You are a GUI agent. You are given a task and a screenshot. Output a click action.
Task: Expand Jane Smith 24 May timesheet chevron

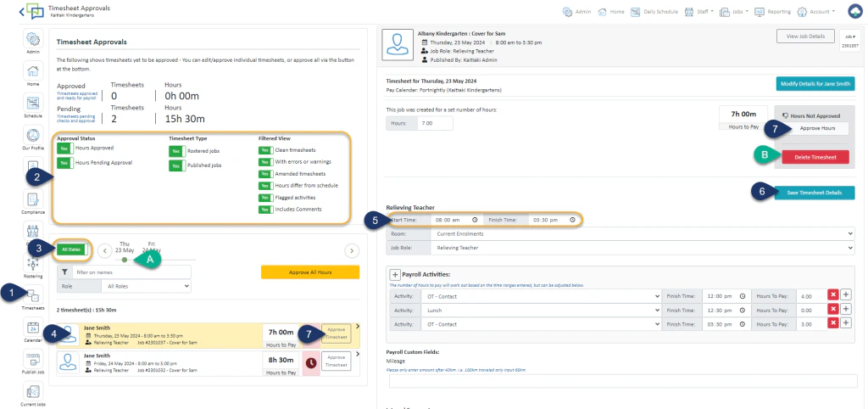click(357, 354)
